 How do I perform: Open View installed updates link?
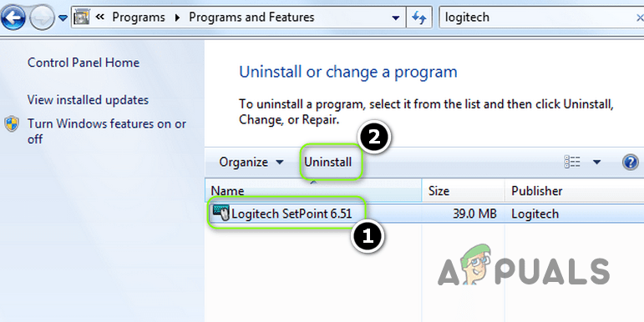[88, 99]
